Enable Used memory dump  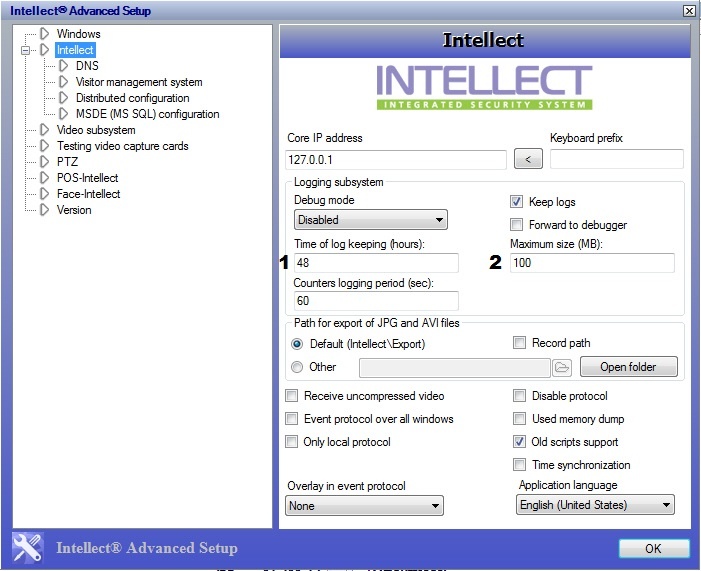coord(519,419)
